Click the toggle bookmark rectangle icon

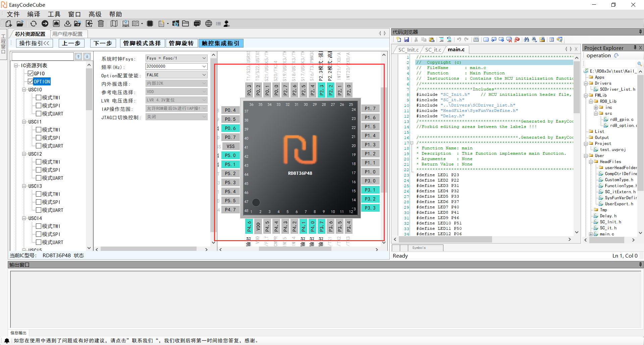click(486, 40)
